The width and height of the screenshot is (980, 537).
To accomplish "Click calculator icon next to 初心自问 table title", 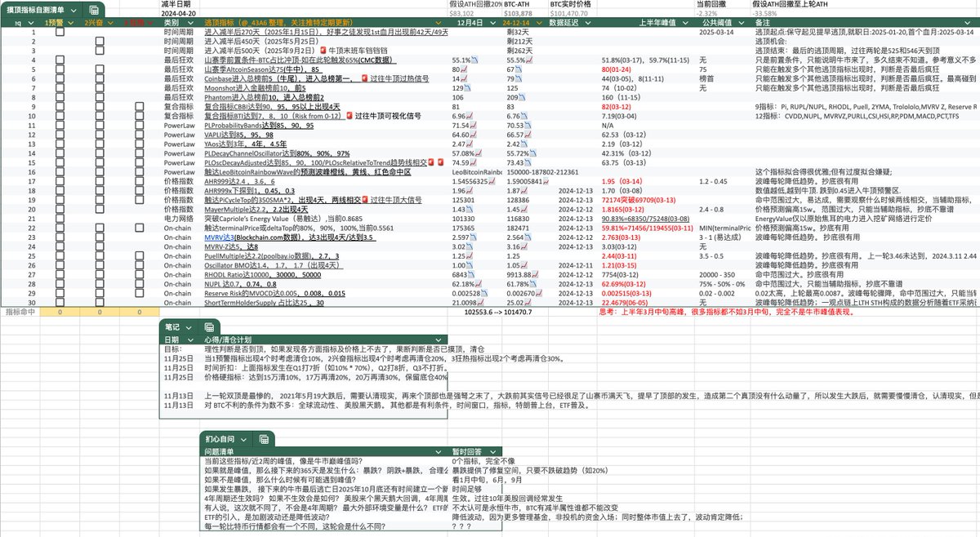I will pyautogui.click(x=264, y=439).
